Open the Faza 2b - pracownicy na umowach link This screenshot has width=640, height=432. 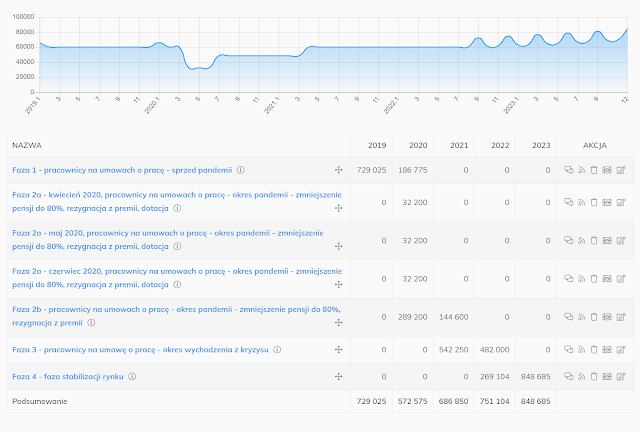pos(176,316)
